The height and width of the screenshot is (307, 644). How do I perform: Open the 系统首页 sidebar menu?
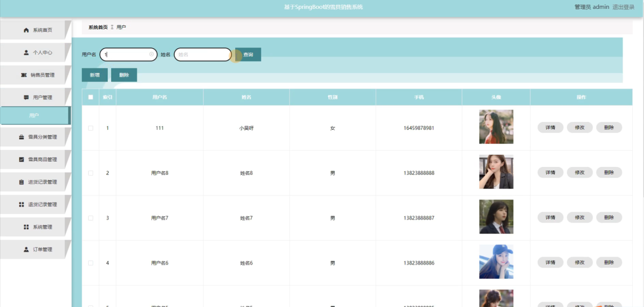tap(36, 30)
